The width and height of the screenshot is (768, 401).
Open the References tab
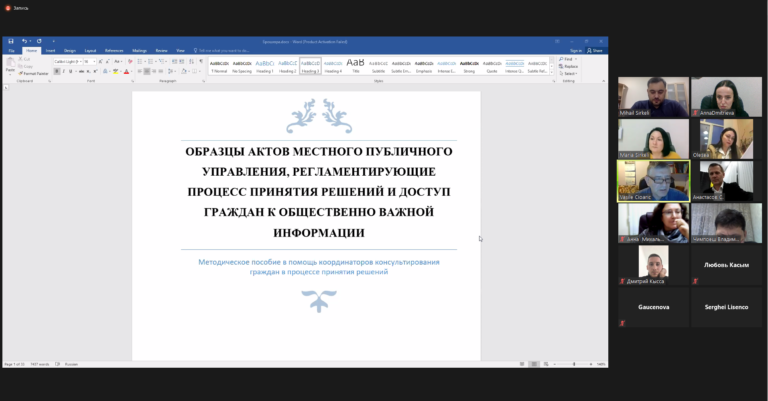point(114,50)
